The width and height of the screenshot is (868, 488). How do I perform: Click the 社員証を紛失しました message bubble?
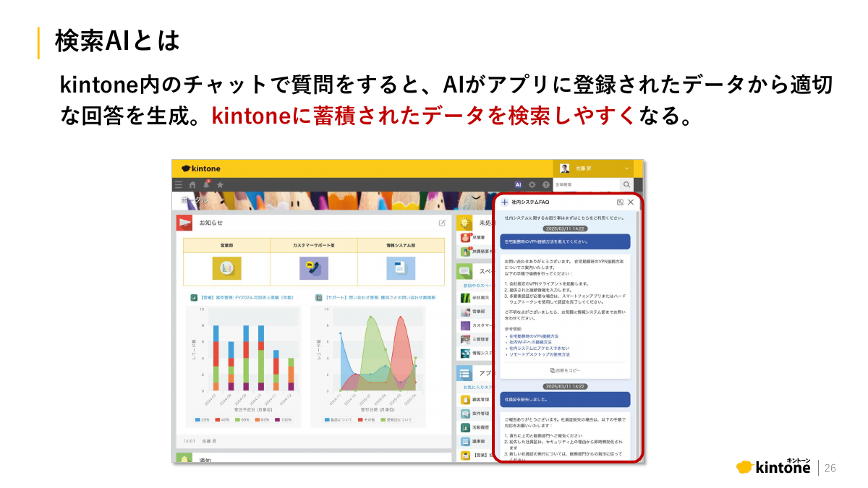click(x=565, y=399)
